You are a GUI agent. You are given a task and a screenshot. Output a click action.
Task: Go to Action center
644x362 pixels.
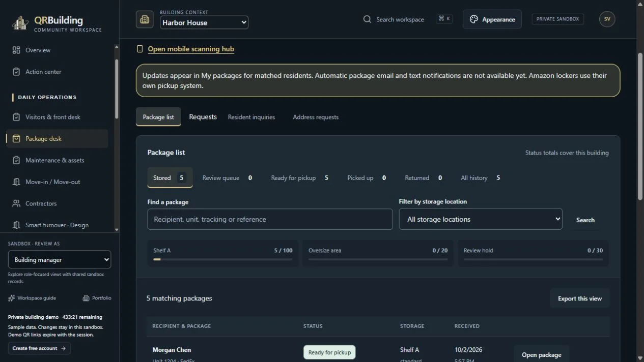(57, 72)
